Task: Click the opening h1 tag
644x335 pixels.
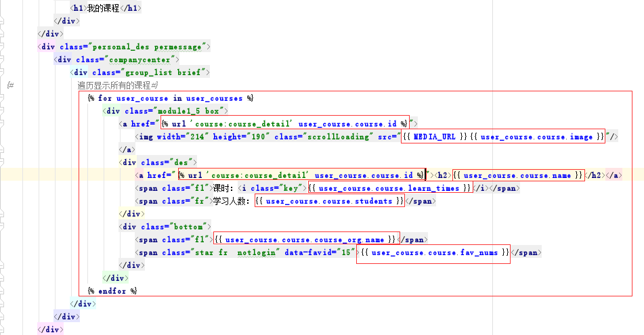Action: pyautogui.click(x=78, y=8)
